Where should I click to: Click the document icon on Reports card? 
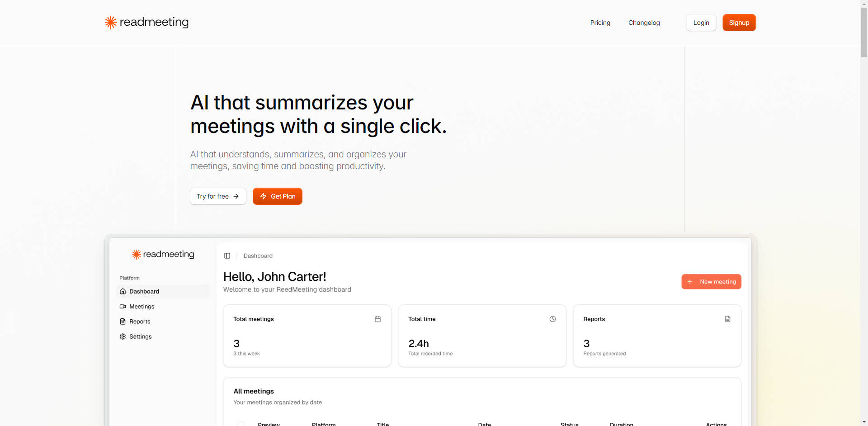pyautogui.click(x=727, y=319)
